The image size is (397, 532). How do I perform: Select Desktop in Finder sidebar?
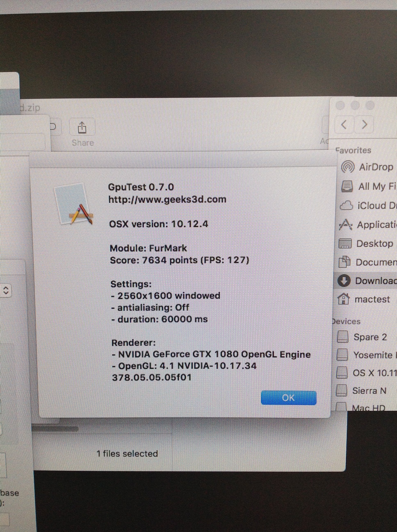[x=374, y=244]
